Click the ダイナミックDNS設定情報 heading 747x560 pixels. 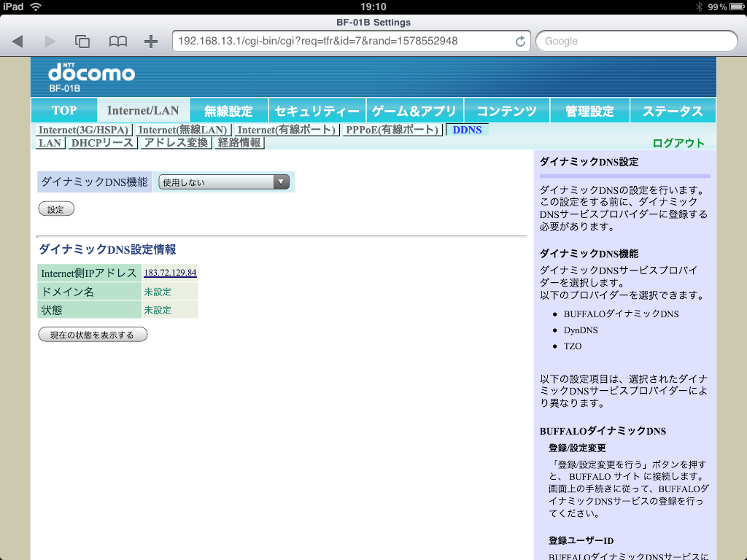(x=107, y=249)
